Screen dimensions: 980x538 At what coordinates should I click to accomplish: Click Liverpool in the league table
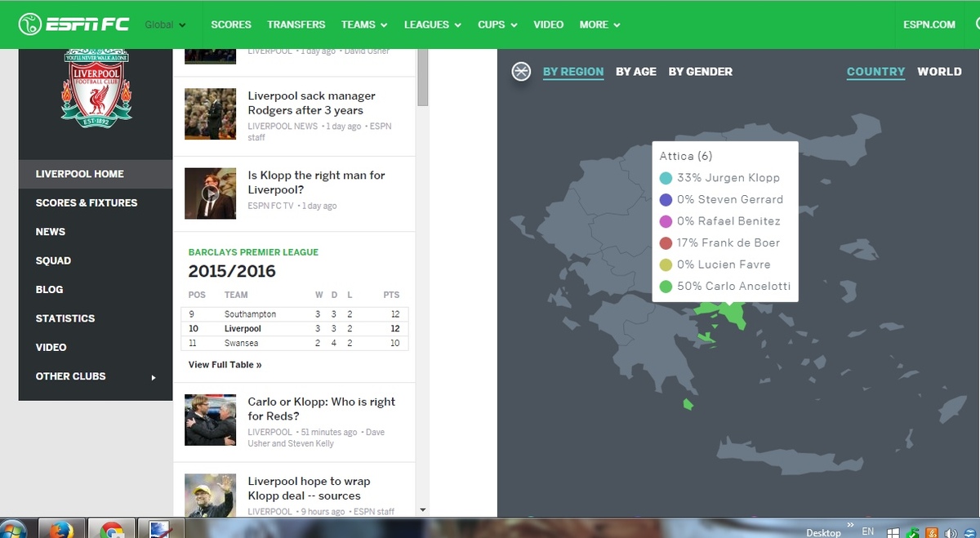pyautogui.click(x=243, y=329)
